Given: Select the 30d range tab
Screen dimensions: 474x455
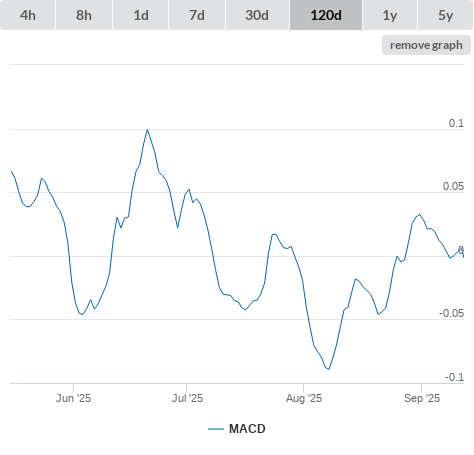Looking at the screenshot, I should click(x=257, y=15).
